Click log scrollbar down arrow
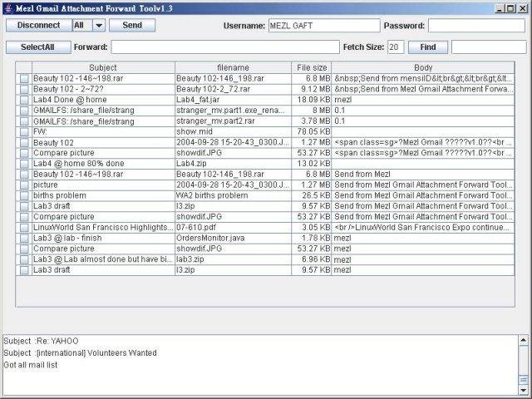Image resolution: width=532 pixels, height=399 pixels. [524, 390]
